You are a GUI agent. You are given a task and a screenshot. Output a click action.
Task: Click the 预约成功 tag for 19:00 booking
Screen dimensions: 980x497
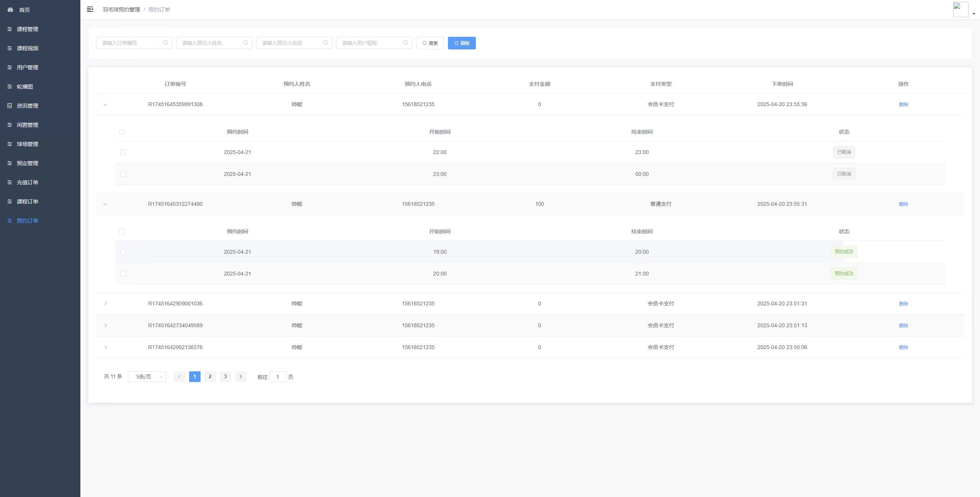844,252
